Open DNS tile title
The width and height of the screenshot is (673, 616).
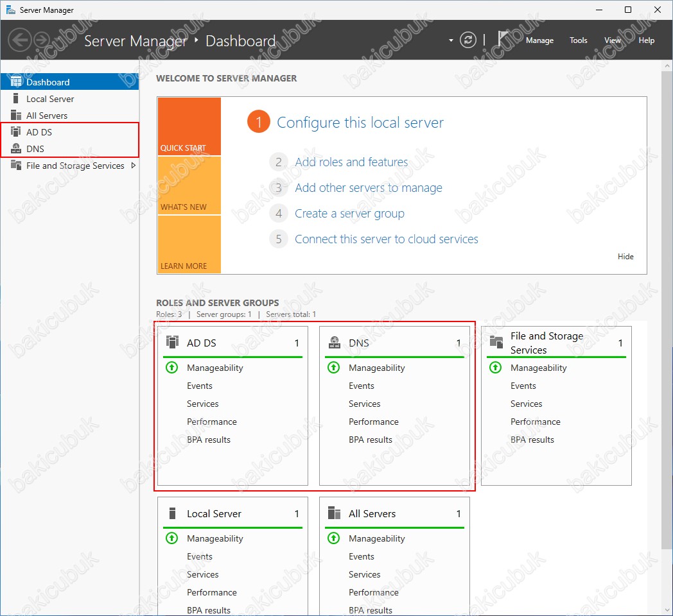[x=359, y=343]
